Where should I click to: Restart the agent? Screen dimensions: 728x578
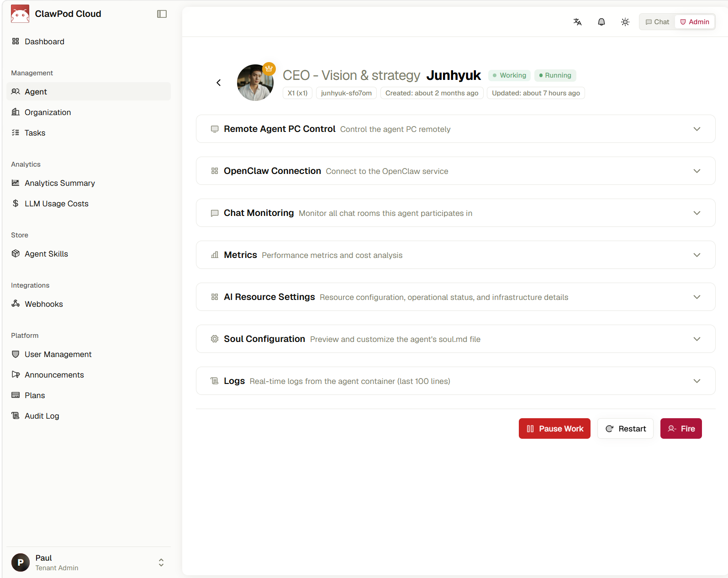(x=625, y=429)
